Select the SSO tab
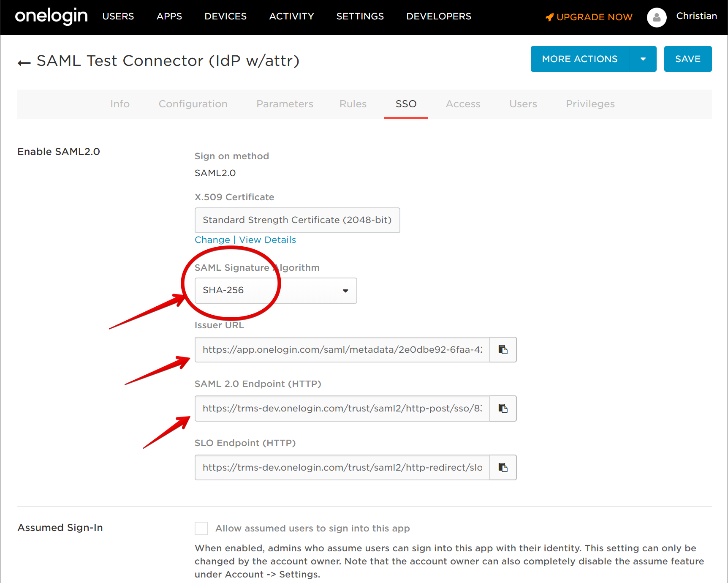The image size is (728, 583). click(x=406, y=104)
